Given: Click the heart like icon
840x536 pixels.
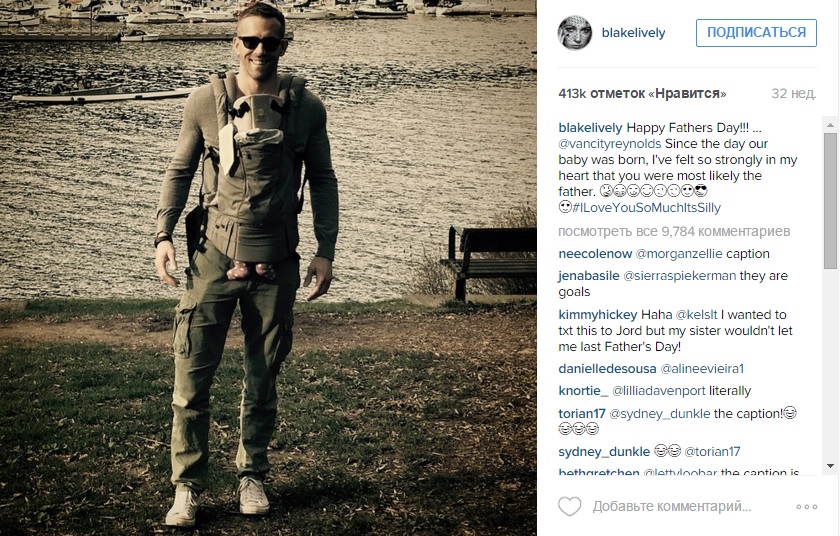Looking at the screenshot, I should (x=569, y=506).
